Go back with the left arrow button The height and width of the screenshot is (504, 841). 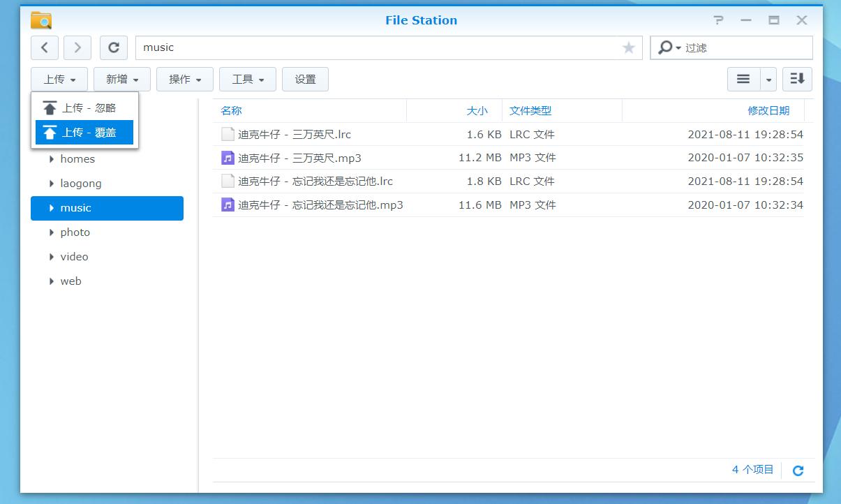(x=45, y=47)
